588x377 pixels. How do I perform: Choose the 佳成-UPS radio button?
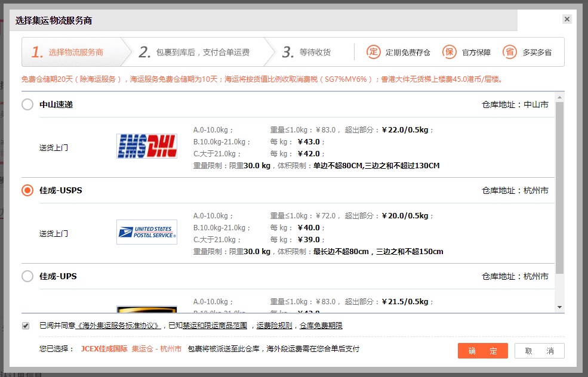tap(27, 277)
